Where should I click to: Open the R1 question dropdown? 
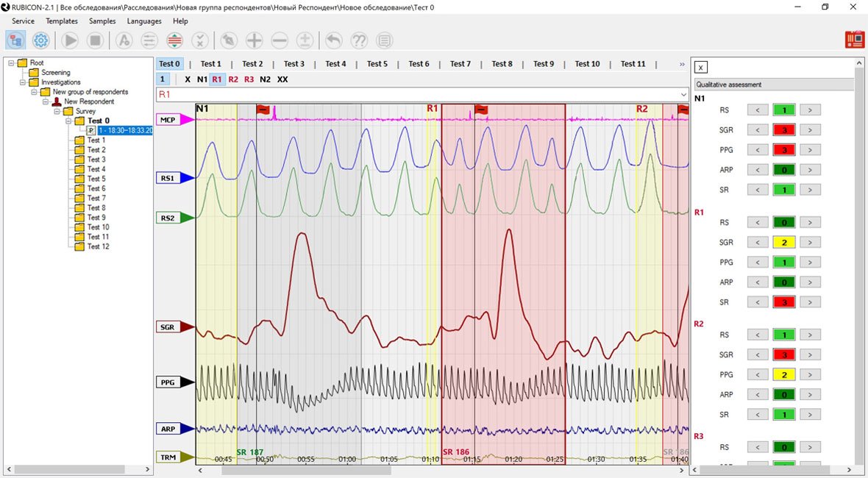tap(682, 95)
